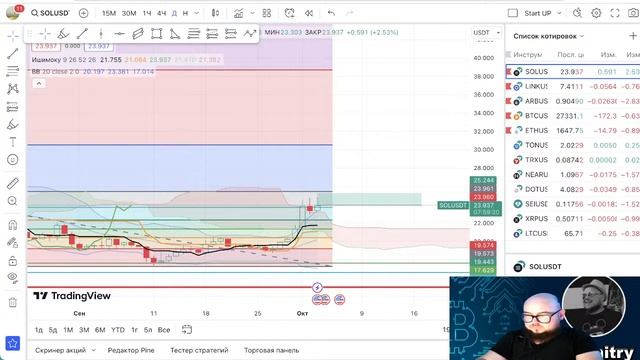Click the lightning event marker on timeline
Viewport: 640px width, 360px height.
point(317,287)
